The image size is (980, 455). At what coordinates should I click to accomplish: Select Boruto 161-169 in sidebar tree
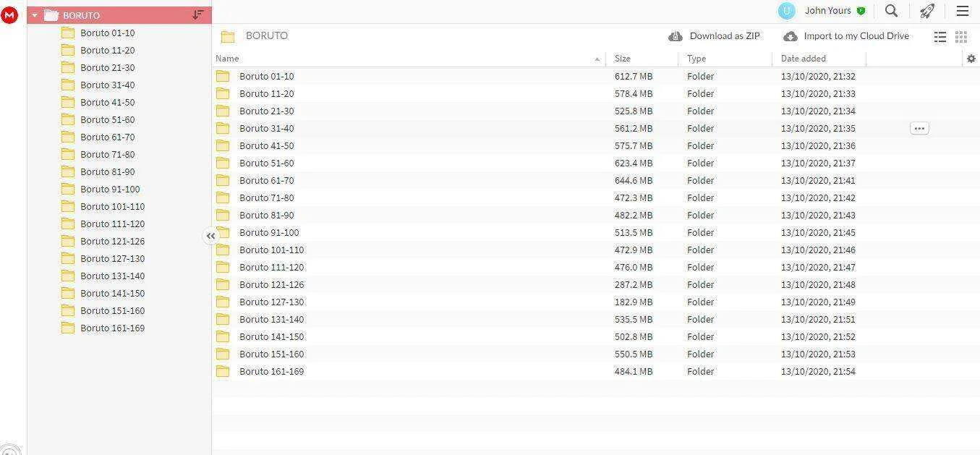point(112,328)
